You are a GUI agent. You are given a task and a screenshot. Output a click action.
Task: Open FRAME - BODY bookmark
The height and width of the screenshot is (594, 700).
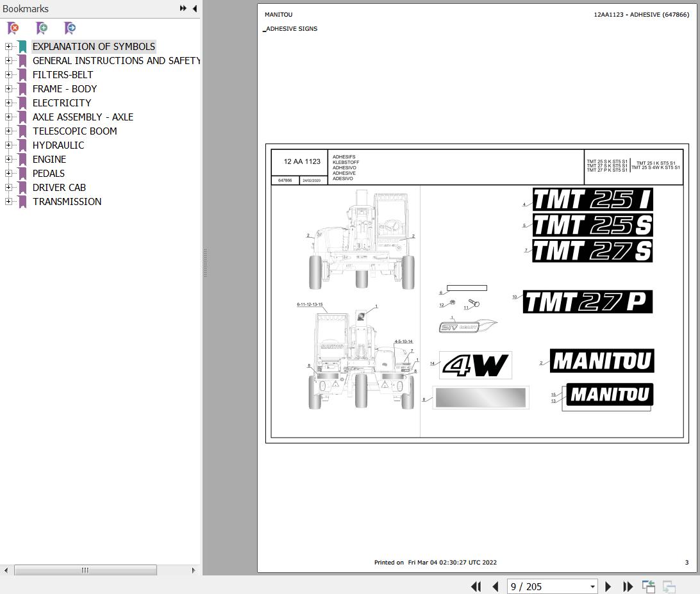click(65, 89)
